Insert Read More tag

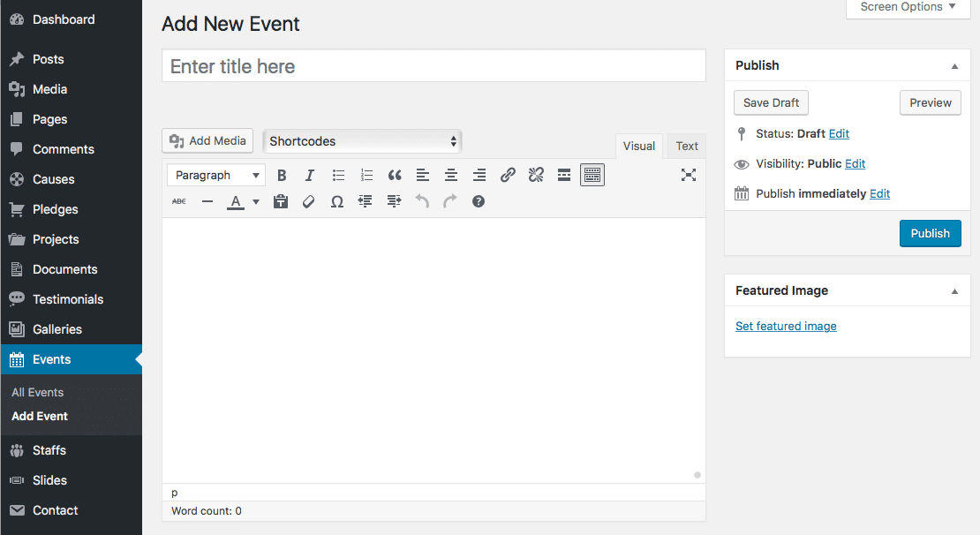point(564,176)
